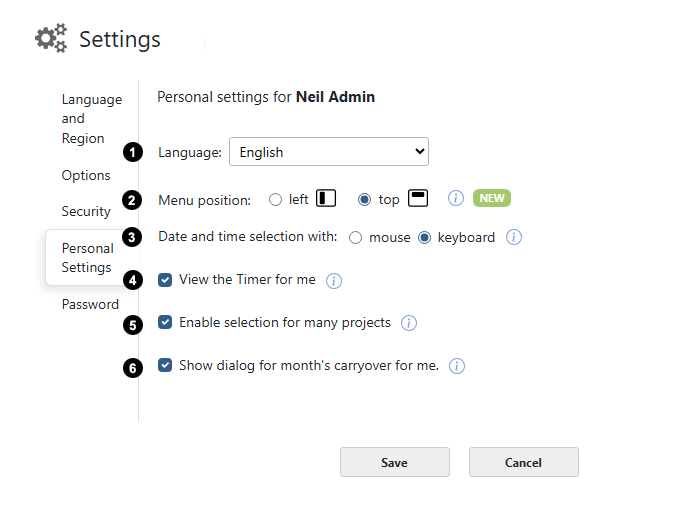Open info icon beside Menu position
Screen dimensions: 679x519
pos(456,198)
